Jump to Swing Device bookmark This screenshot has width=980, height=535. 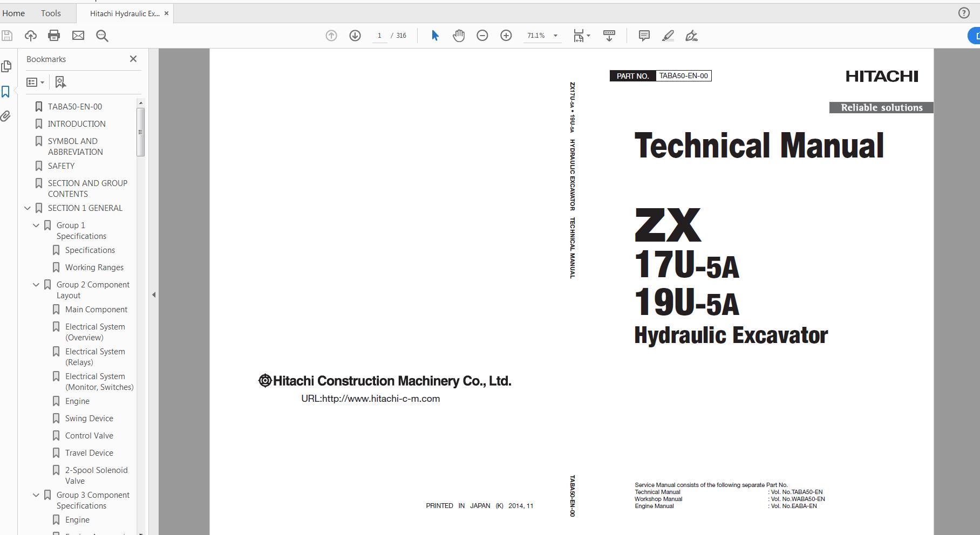coord(89,419)
